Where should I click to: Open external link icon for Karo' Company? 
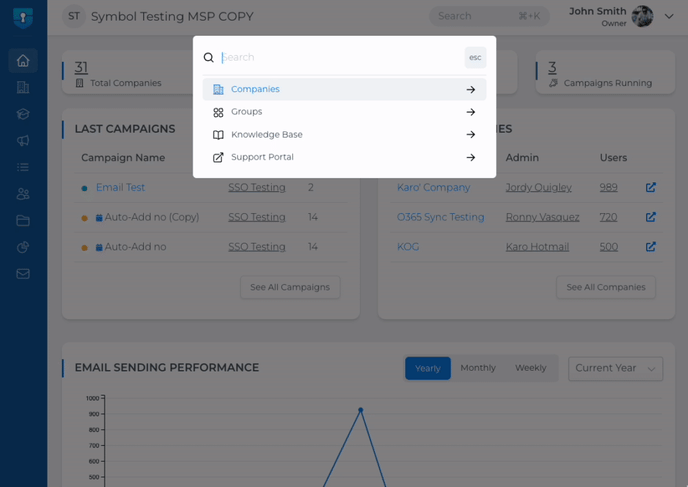[650, 187]
